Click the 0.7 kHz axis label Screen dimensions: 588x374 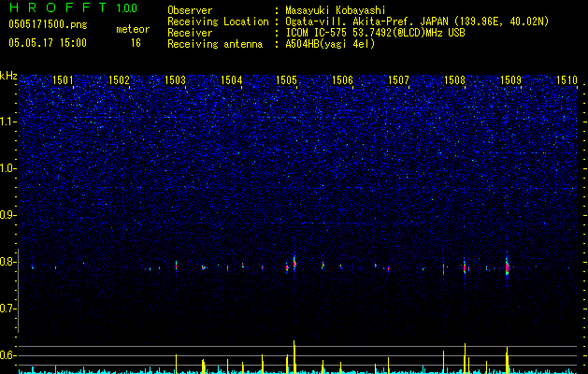pos(7,309)
